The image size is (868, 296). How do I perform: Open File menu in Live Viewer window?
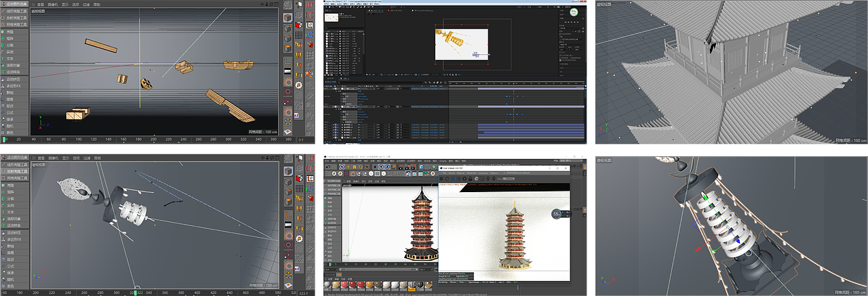click(445, 173)
